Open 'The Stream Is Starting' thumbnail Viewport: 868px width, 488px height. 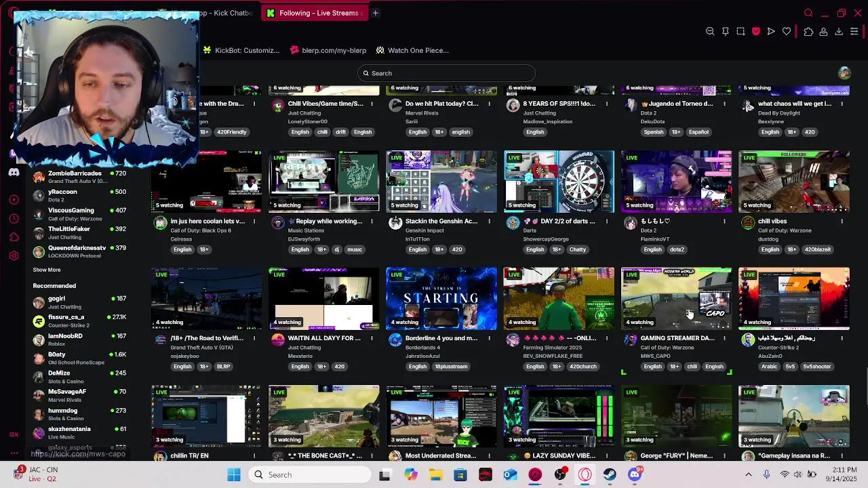[441, 299]
